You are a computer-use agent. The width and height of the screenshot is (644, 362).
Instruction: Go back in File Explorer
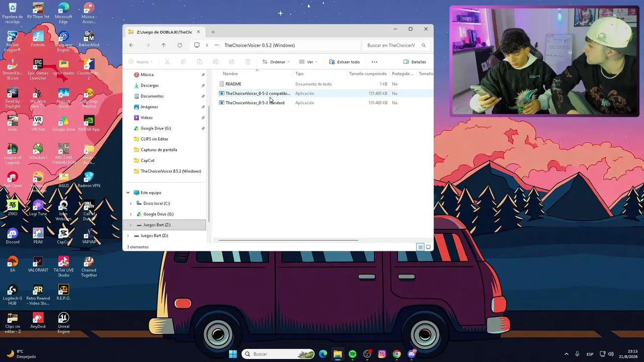coord(131,45)
